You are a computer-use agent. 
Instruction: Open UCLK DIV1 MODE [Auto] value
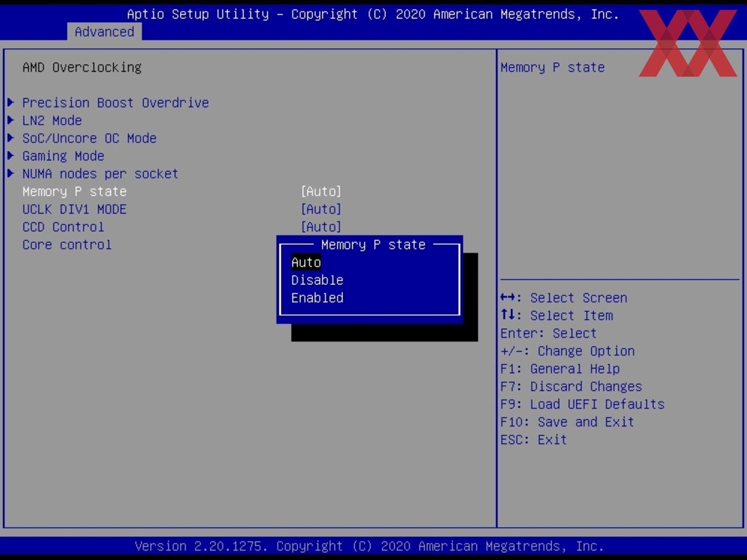pyautogui.click(x=321, y=209)
